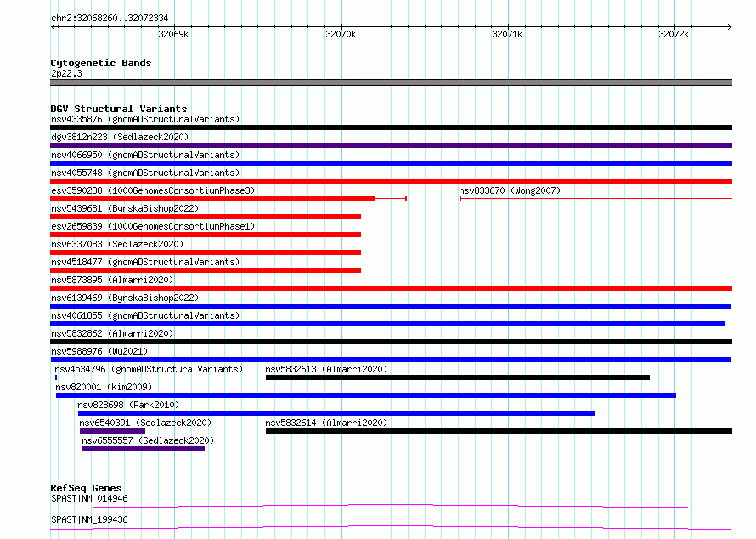756x539 pixels.
Task: Click the 32070k ruler tick label
Action: [341, 34]
